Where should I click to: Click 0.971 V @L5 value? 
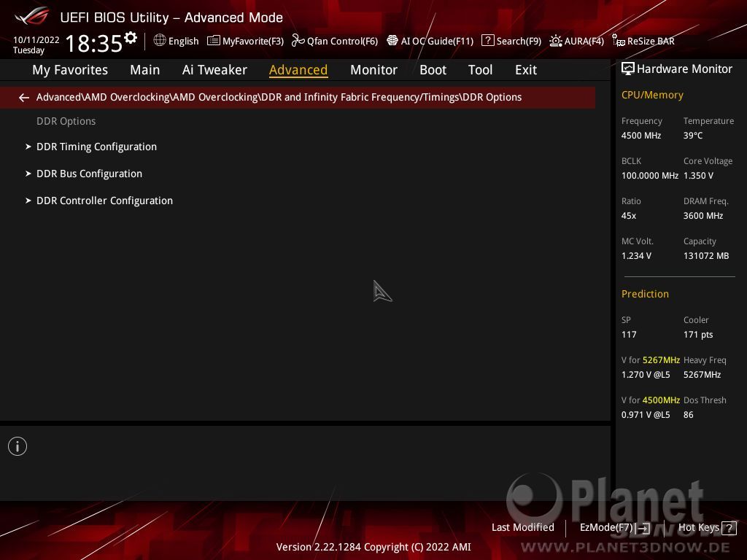point(646,415)
